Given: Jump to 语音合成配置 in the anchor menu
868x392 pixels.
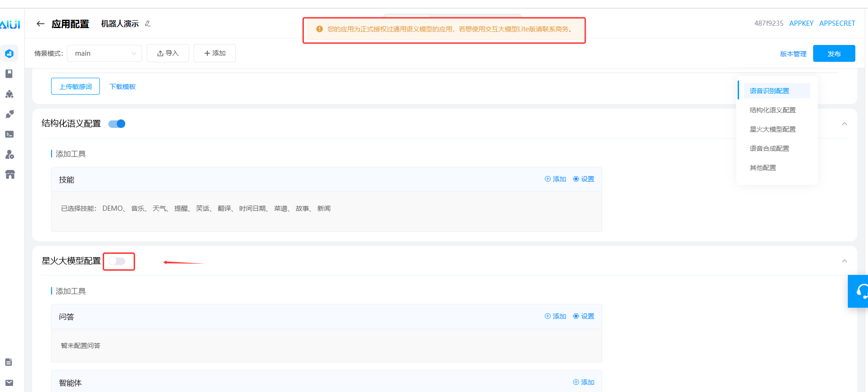Looking at the screenshot, I should coord(769,148).
